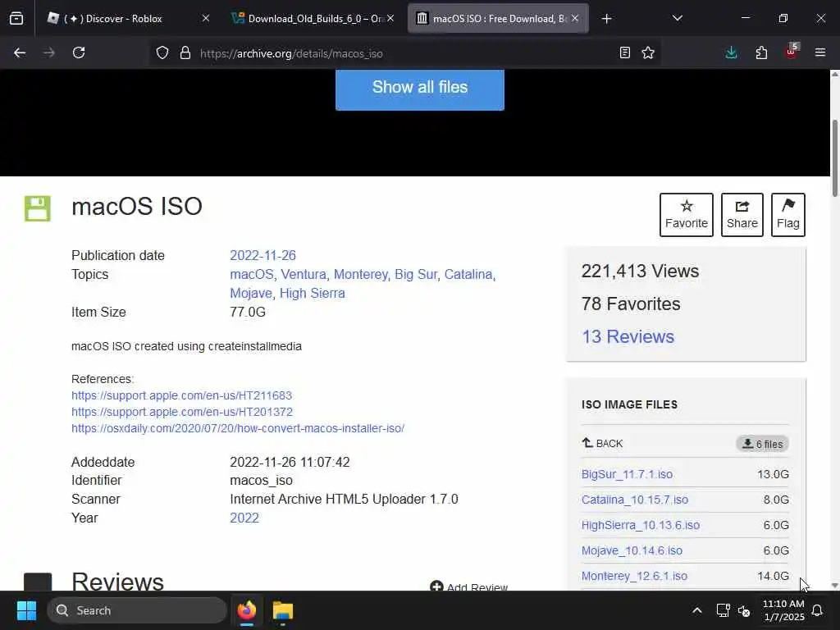Image resolution: width=840 pixels, height=630 pixels.
Task: Open Firefox from the taskbar
Action: coord(247,610)
